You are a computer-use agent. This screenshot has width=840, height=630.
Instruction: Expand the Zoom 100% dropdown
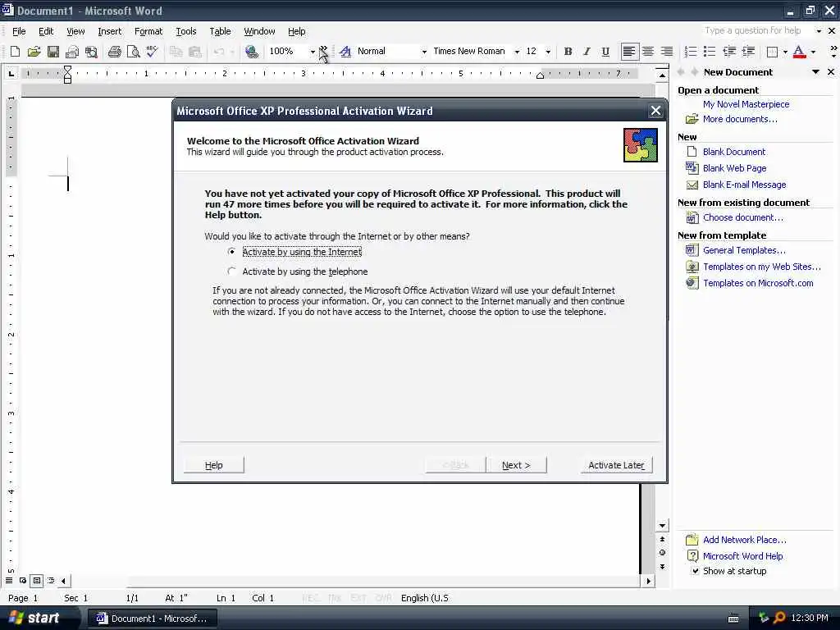pyautogui.click(x=313, y=52)
